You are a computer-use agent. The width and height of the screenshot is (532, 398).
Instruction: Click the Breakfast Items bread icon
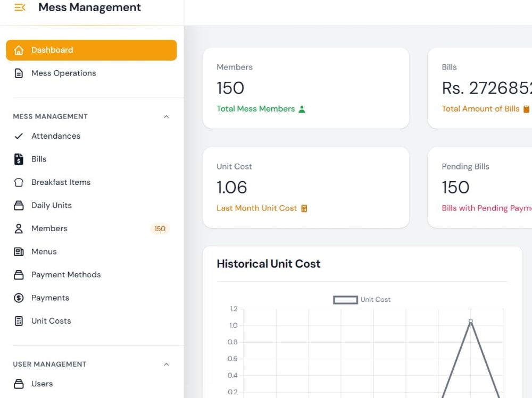pyautogui.click(x=19, y=182)
